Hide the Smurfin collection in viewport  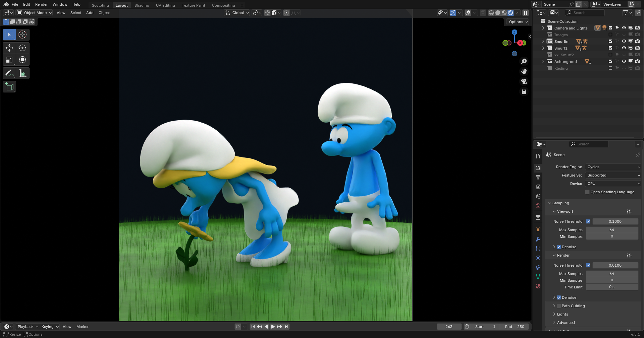point(624,41)
